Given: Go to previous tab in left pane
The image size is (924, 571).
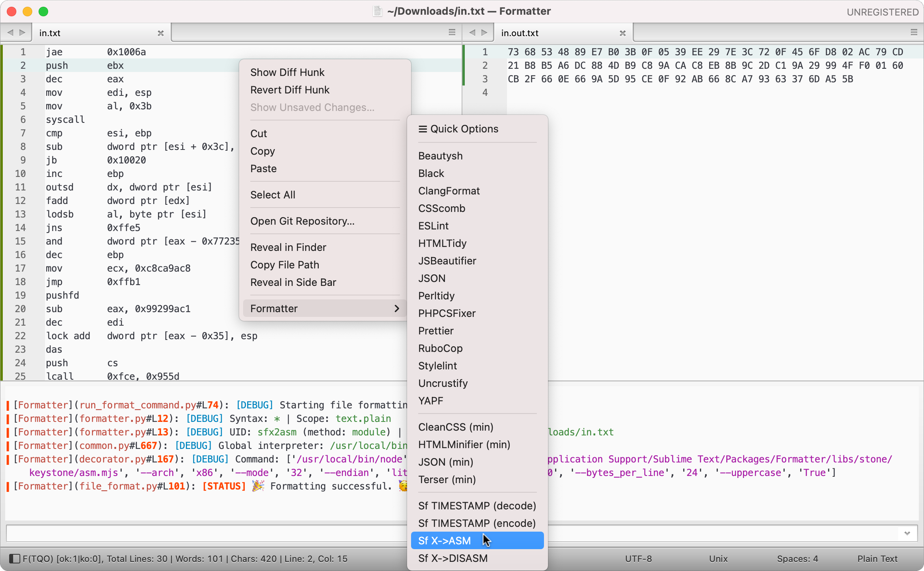Looking at the screenshot, I should click(11, 33).
